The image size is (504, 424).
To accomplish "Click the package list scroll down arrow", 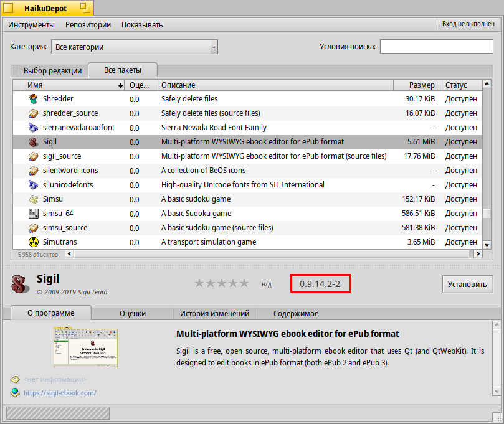I will coord(487,245).
